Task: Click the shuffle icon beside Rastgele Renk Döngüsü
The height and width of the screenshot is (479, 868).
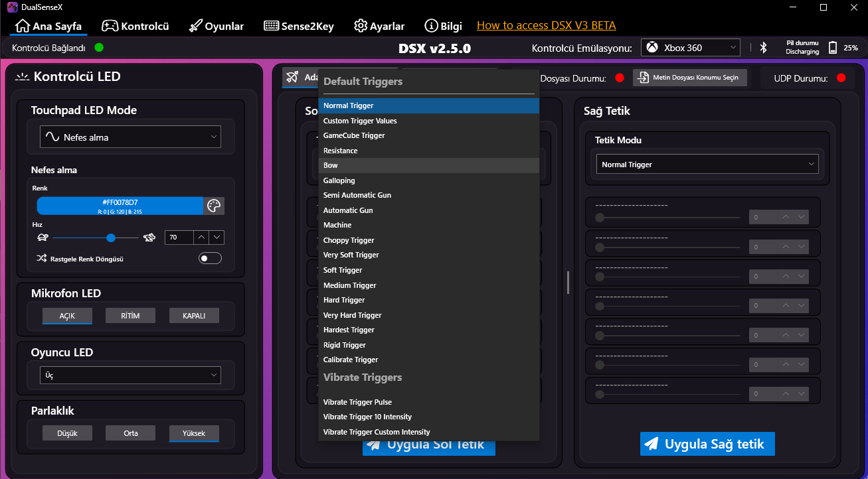Action: (x=41, y=259)
